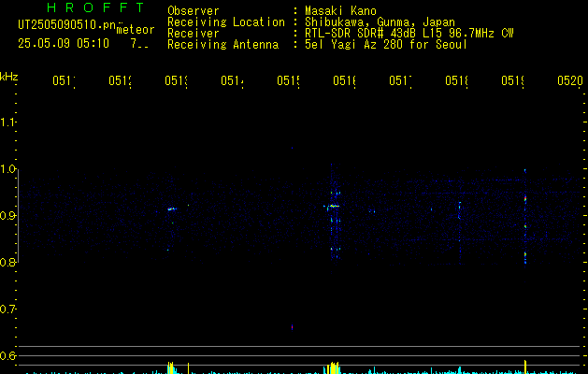588x374 pixels.
Task: Click receiver text RTL-SDR SDR# 43dB
Action: pyautogui.click(x=362, y=34)
